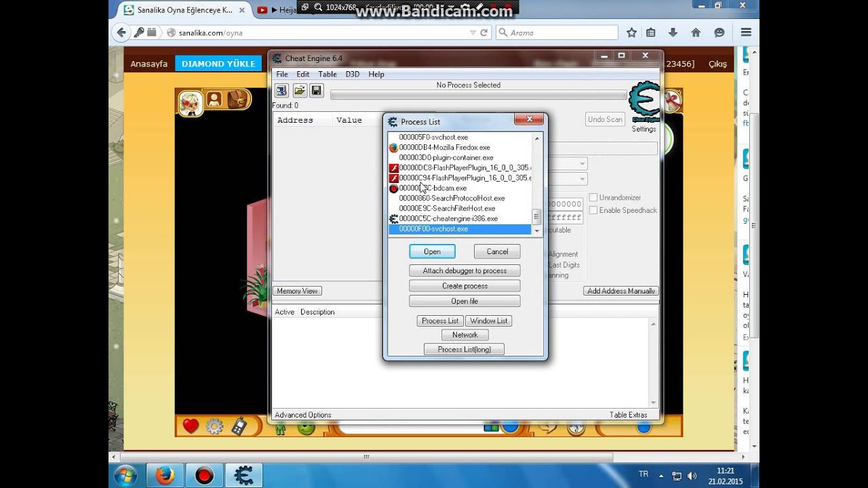Click Cancel in the Process List dialog
868x488 pixels.
tap(497, 251)
